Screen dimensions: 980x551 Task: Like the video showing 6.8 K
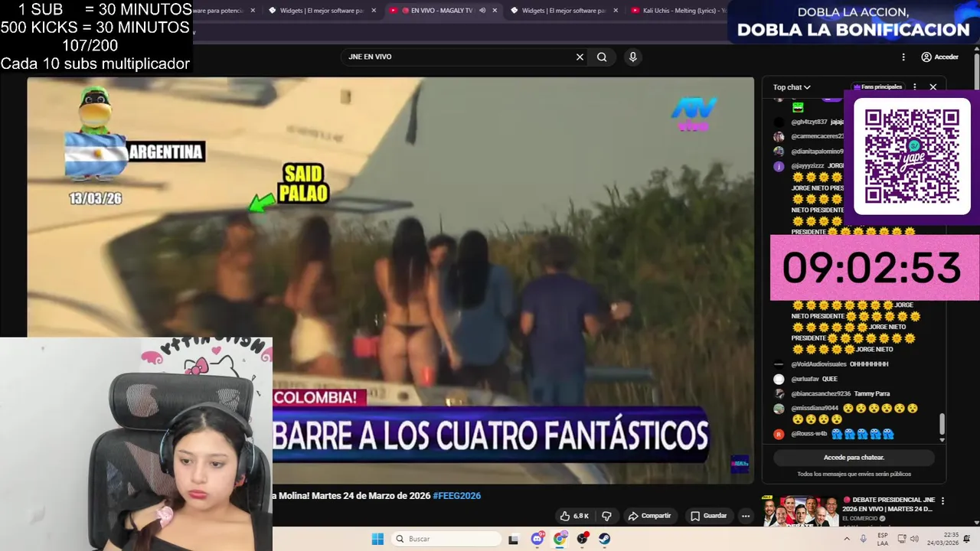click(574, 516)
